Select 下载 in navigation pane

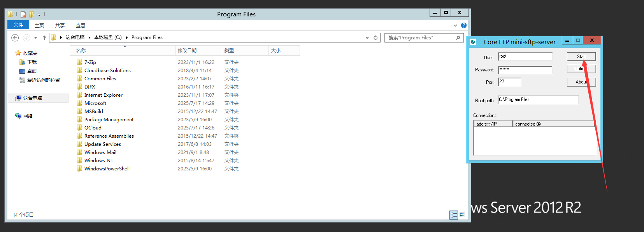click(x=32, y=62)
